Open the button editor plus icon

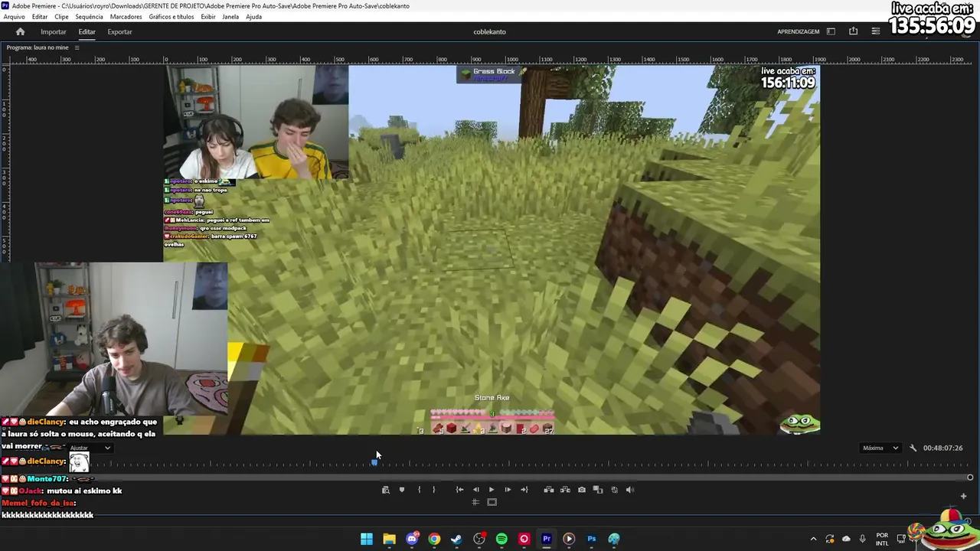[x=963, y=496]
